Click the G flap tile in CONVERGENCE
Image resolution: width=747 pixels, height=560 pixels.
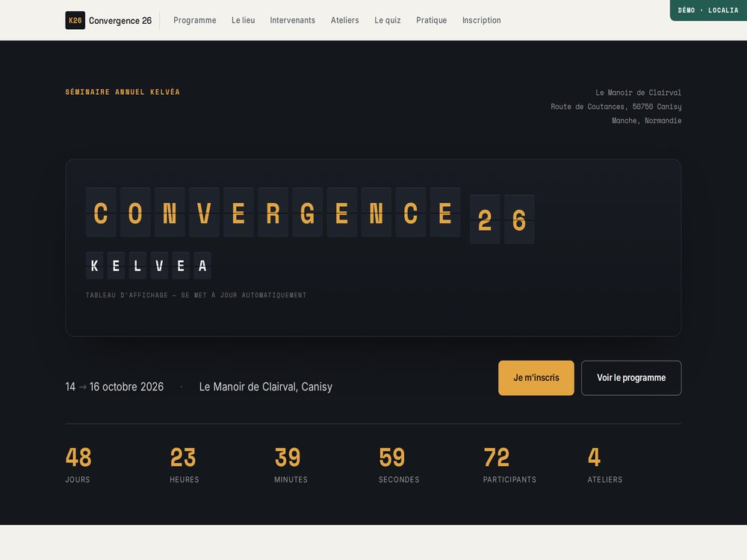tap(307, 212)
